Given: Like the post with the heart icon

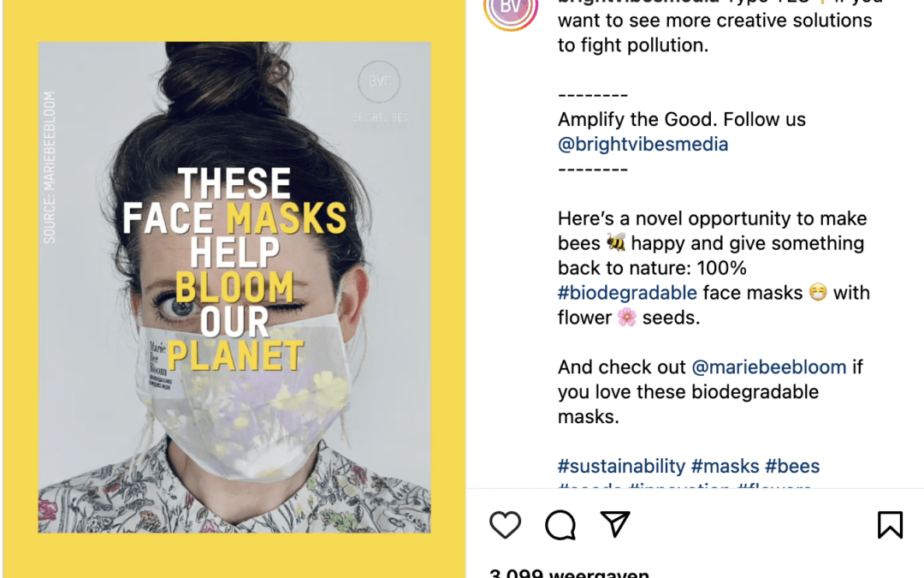Looking at the screenshot, I should pyautogui.click(x=505, y=525).
